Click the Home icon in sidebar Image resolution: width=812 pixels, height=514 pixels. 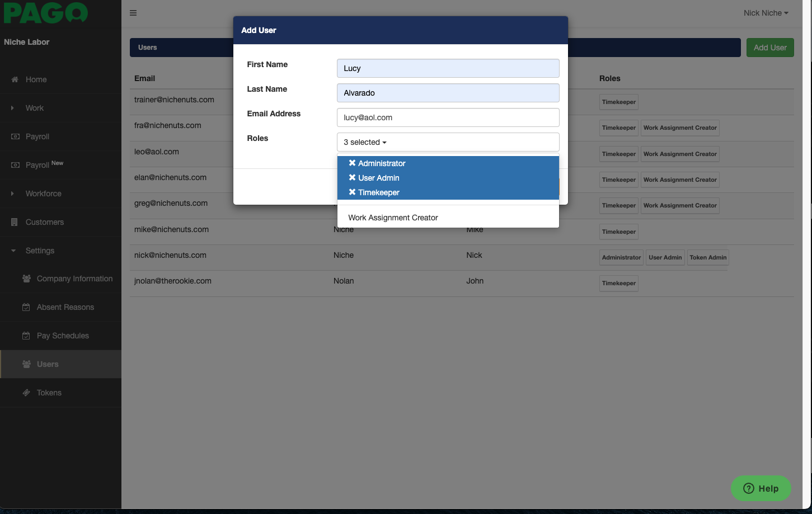click(15, 79)
